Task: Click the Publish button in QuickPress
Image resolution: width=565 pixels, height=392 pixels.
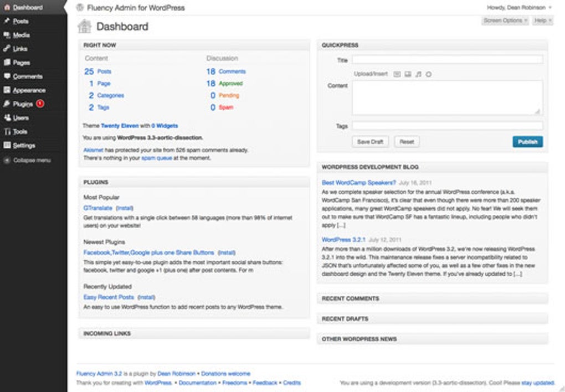Action: coord(527,142)
